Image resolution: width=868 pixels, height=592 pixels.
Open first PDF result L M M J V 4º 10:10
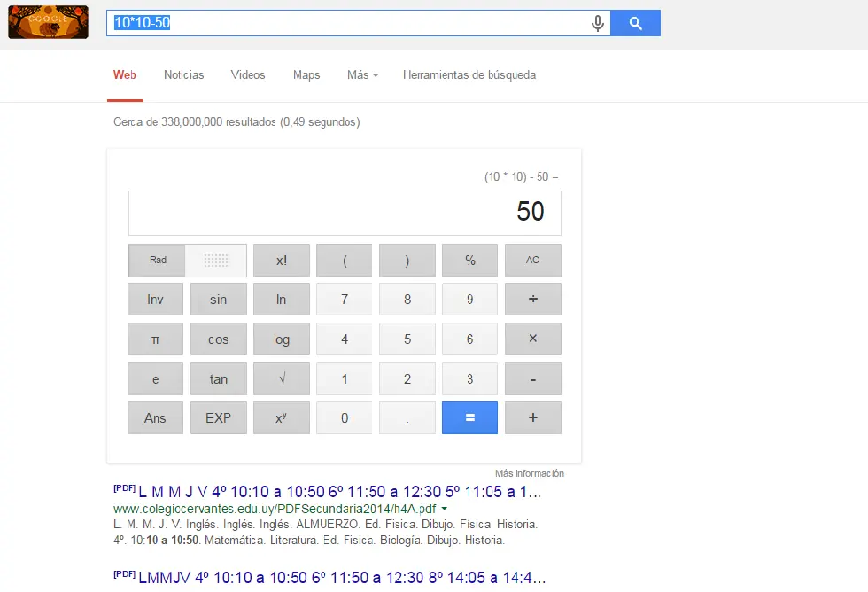click(339, 492)
